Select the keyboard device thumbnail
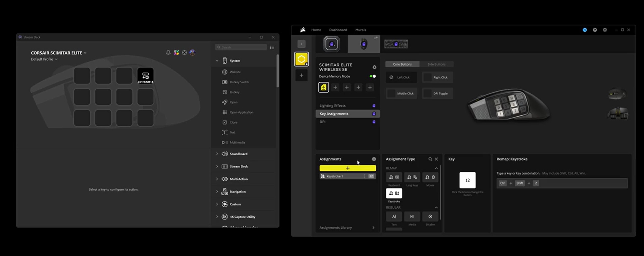The width and height of the screenshot is (644, 256). pyautogui.click(x=396, y=44)
